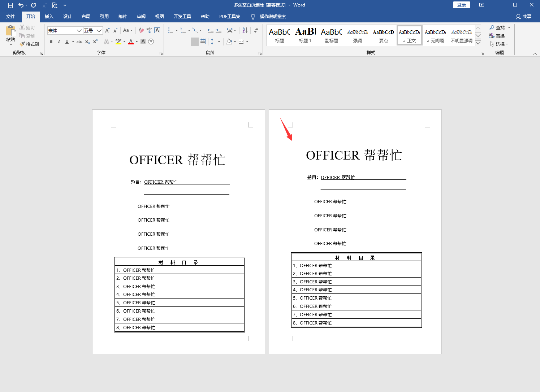Open ribbon display options icon in title bar
Viewport: 540px width, 392px height.
coord(481,5)
